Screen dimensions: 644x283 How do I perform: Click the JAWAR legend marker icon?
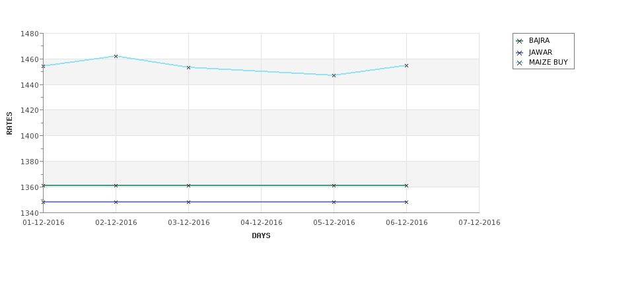pyautogui.click(x=520, y=53)
